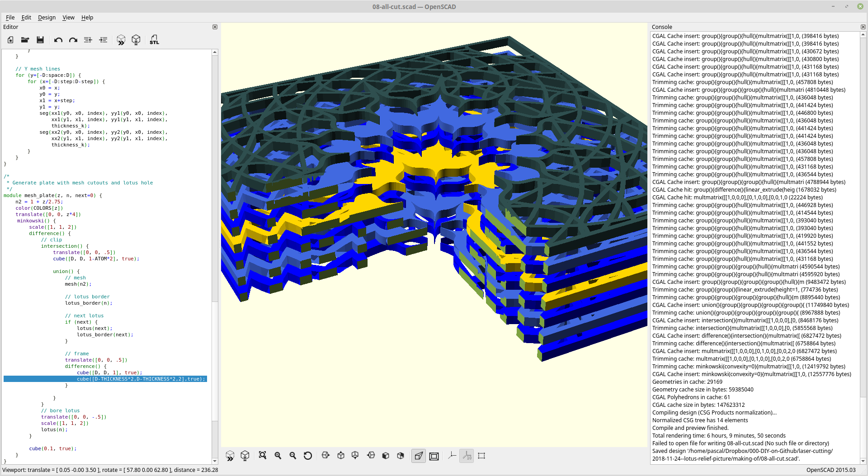Switch to the Front view
This screenshot has width=868, height=476.
click(x=386, y=456)
